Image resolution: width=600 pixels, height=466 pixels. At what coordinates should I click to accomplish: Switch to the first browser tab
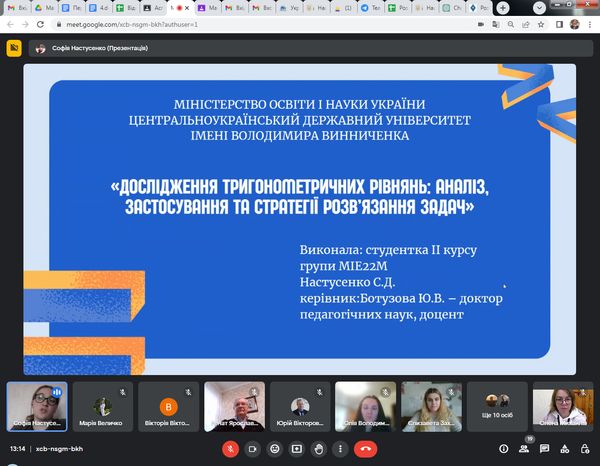(15, 6)
